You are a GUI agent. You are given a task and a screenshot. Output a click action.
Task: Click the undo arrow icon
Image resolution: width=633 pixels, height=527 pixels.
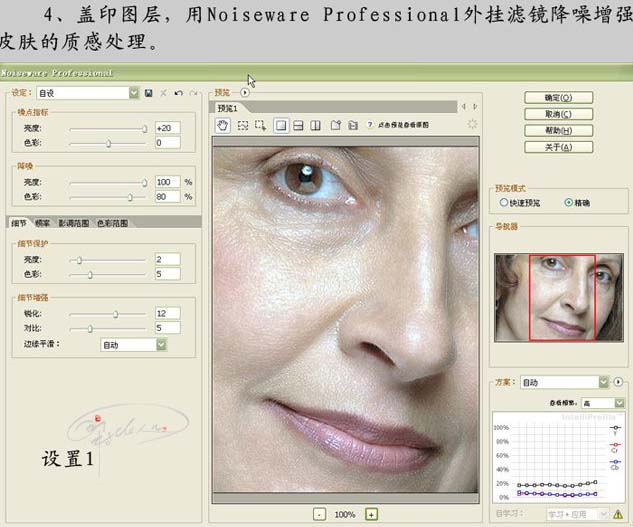(178, 93)
